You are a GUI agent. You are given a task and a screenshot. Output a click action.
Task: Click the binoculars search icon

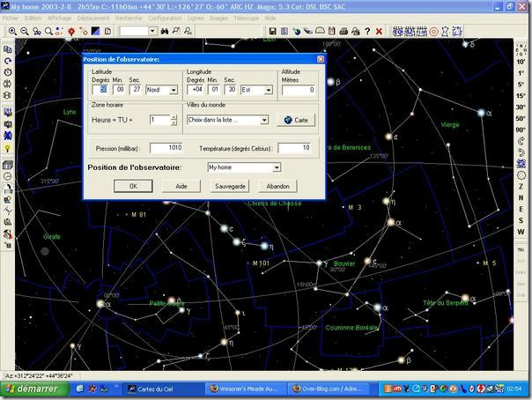(165, 32)
